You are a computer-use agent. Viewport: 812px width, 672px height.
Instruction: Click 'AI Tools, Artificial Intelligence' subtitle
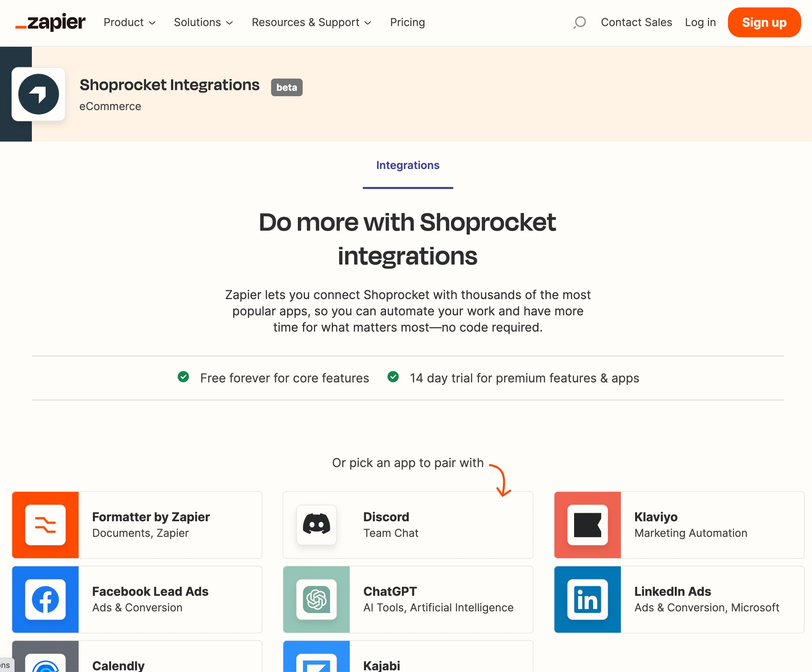438,607
